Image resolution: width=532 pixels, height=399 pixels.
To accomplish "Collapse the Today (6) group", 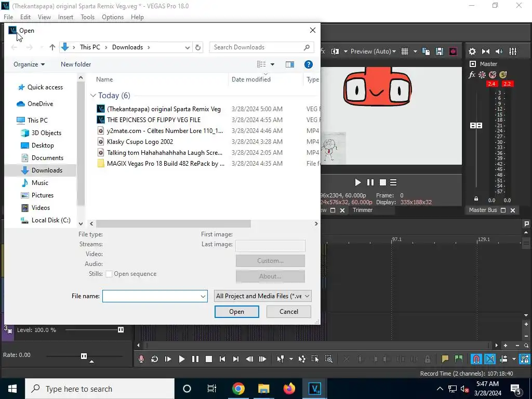I will click(94, 96).
